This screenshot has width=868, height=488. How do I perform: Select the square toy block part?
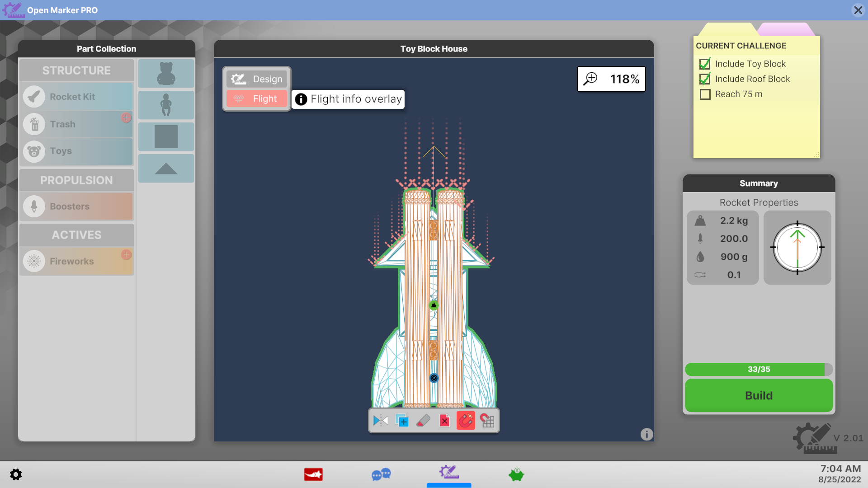click(166, 136)
